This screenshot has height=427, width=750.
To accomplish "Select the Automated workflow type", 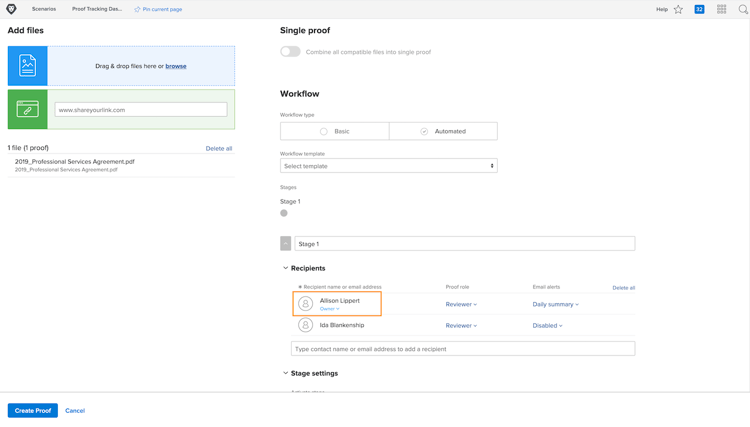I will (x=424, y=131).
